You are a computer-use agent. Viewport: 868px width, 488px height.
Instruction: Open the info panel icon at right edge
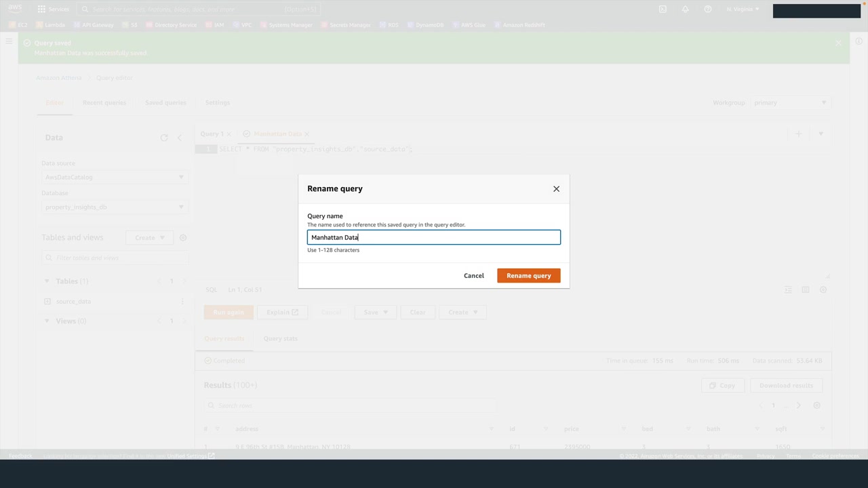point(859,42)
